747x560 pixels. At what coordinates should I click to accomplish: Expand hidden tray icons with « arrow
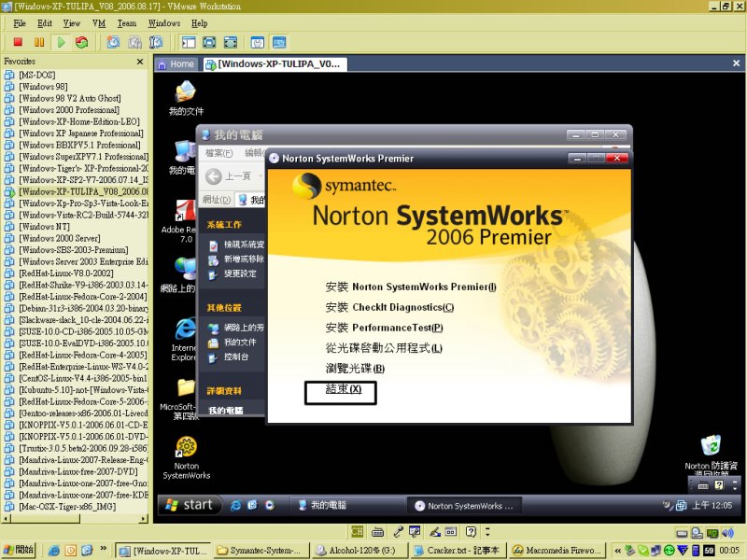(617, 551)
